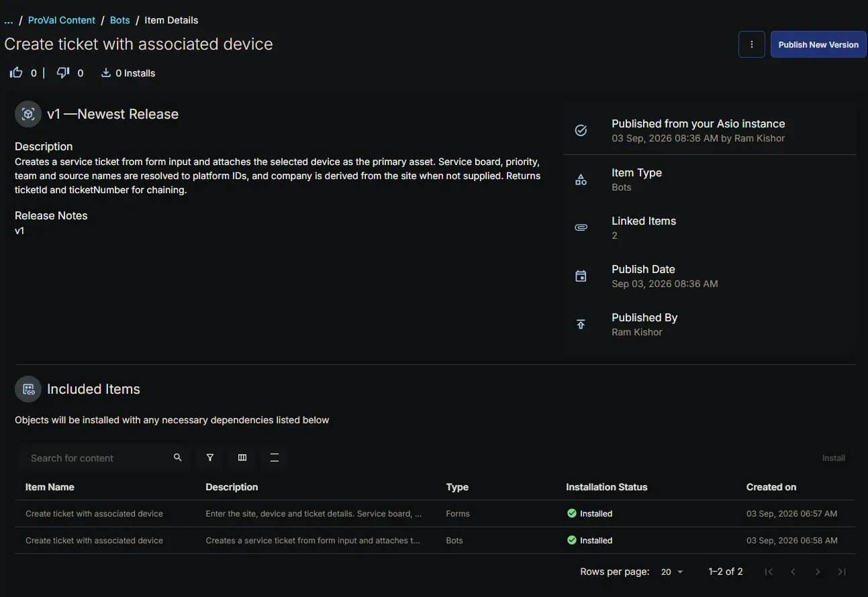Screen dimensions: 868x597
Task: Jump to the last page of items
Action: (x=842, y=572)
